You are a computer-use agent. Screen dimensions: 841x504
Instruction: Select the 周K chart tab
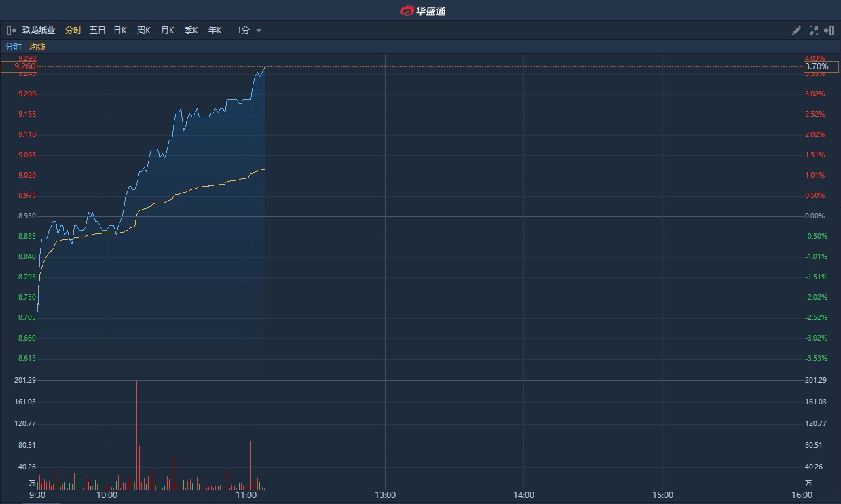(x=144, y=31)
